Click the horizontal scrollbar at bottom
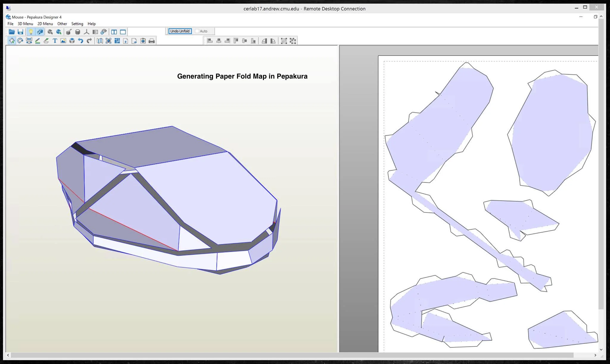The width and height of the screenshot is (610, 364). (292, 355)
